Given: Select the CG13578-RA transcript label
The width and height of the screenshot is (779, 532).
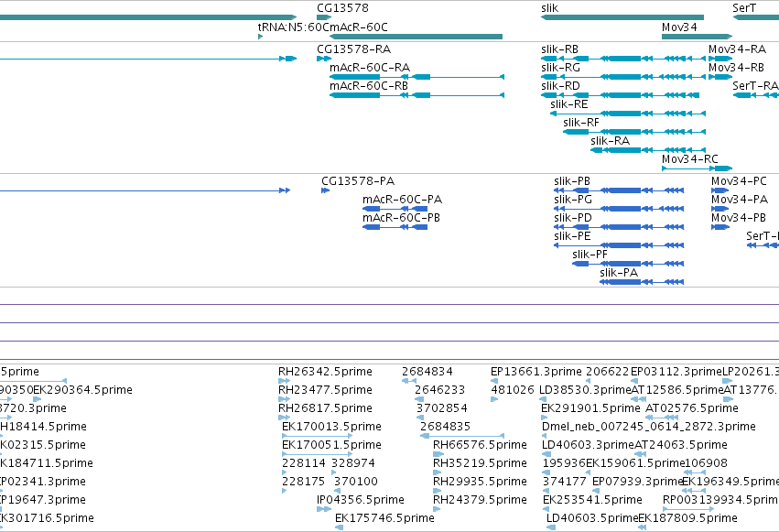Looking at the screenshot, I should [x=353, y=49].
